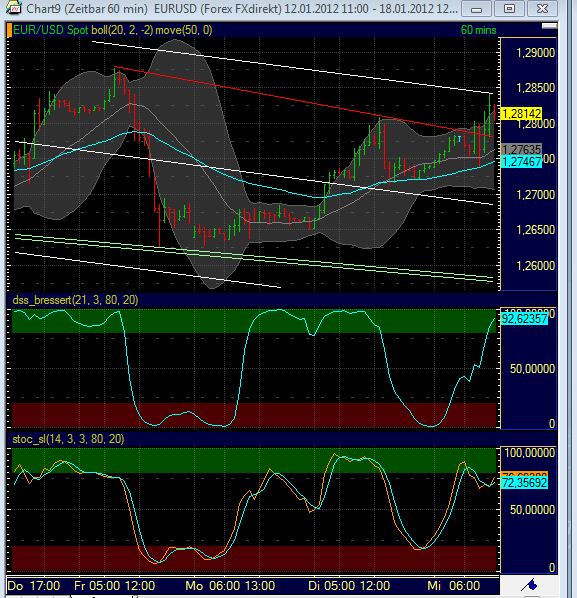577x598 pixels.
Task: Close the Chart9 window
Action: click(542, 9)
